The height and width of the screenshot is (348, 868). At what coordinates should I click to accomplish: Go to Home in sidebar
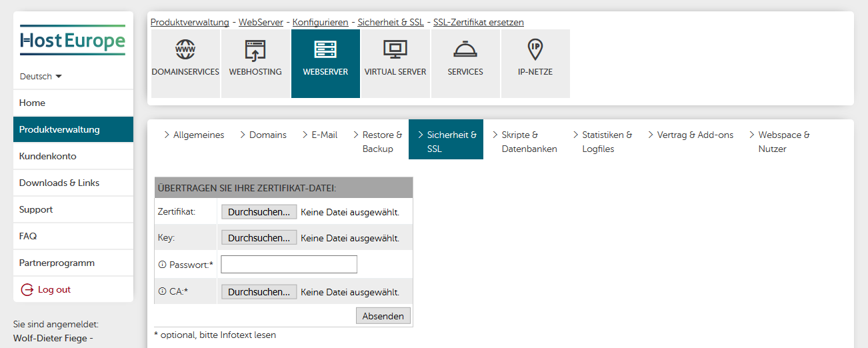pos(73,103)
